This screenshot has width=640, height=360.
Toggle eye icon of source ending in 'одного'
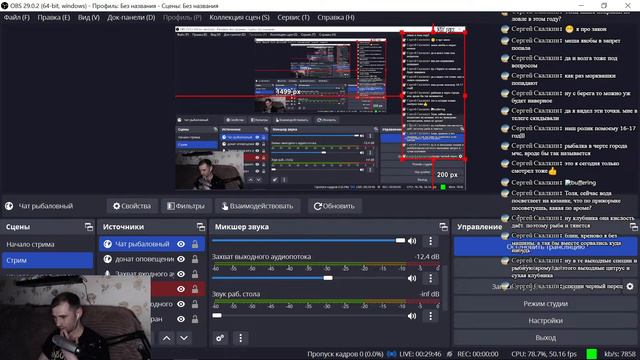click(181, 304)
